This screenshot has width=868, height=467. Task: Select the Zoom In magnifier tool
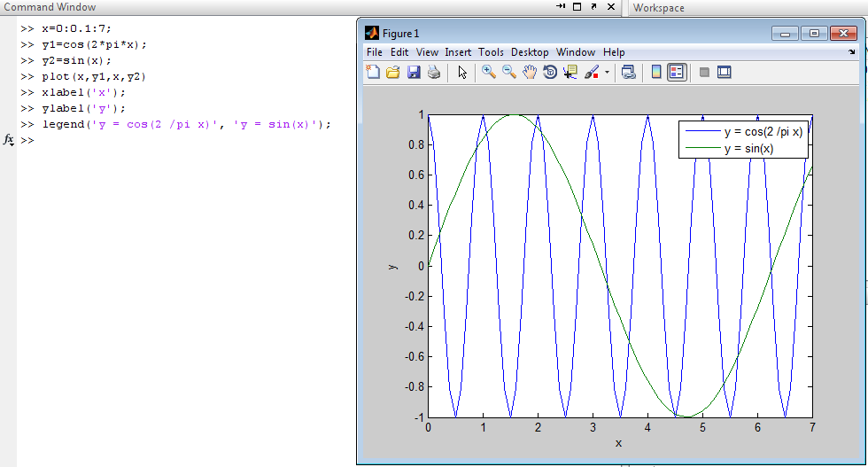[488, 73]
